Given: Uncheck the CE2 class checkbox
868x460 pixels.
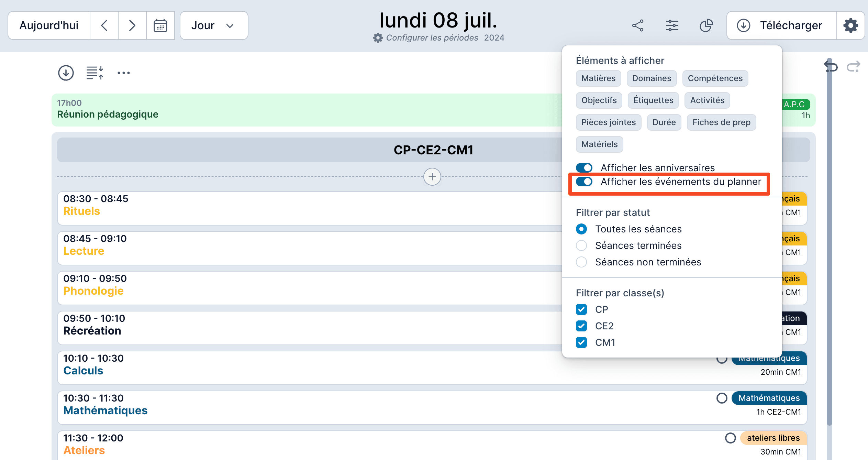Looking at the screenshot, I should pos(581,326).
